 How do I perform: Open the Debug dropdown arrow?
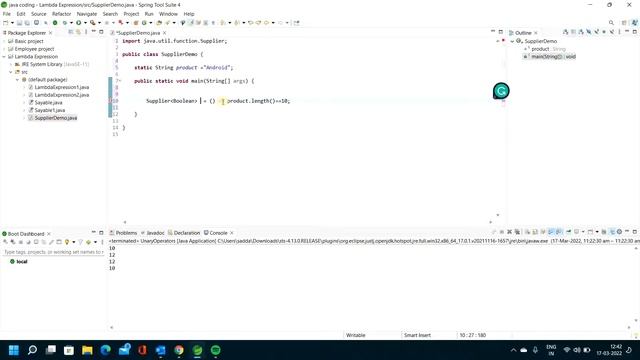(71, 23)
